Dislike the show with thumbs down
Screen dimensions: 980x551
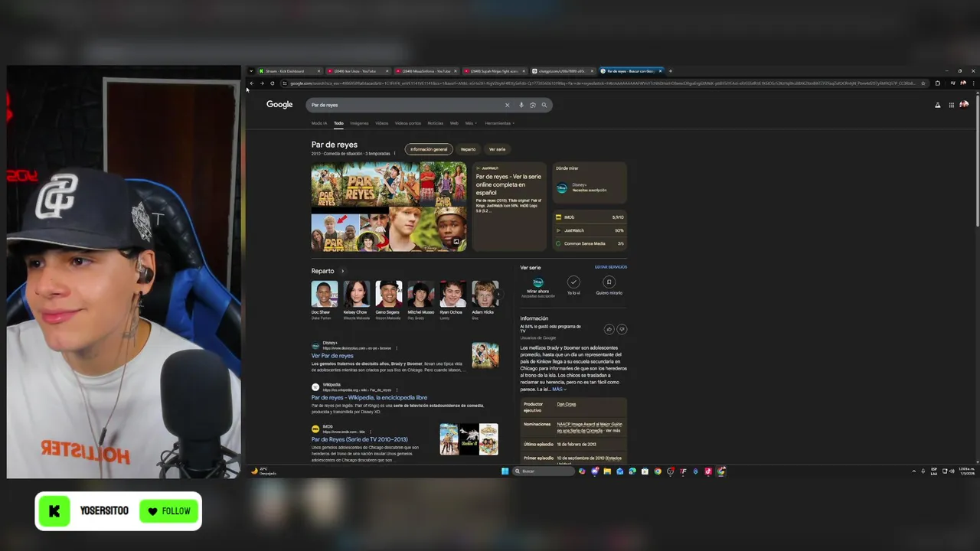tap(622, 329)
